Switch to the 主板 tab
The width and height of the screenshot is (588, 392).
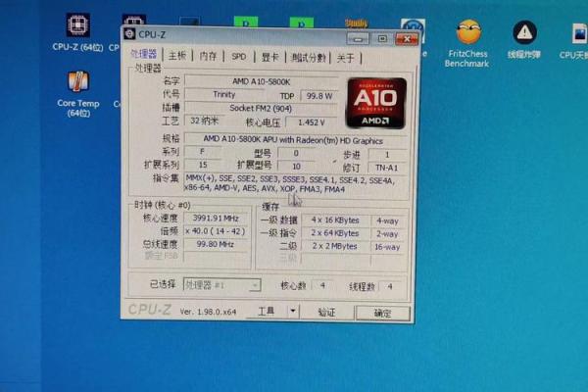pos(177,56)
